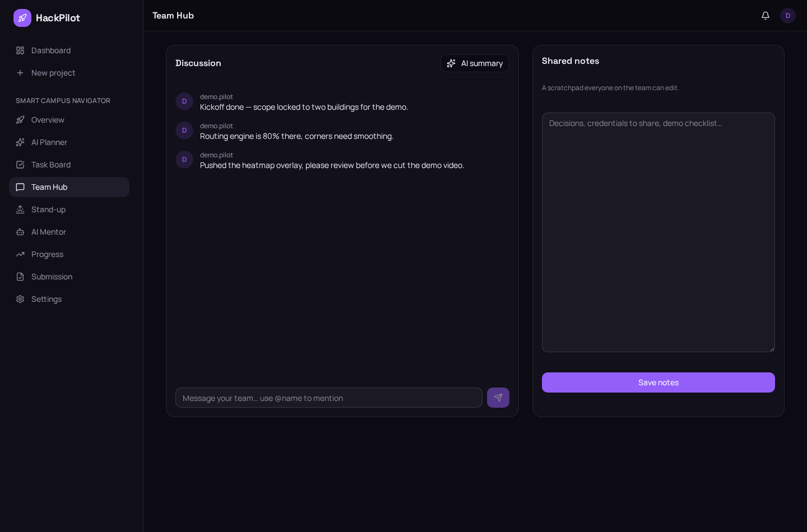Click the AI Mentor robot icon
This screenshot has height=532, width=807.
(20, 232)
